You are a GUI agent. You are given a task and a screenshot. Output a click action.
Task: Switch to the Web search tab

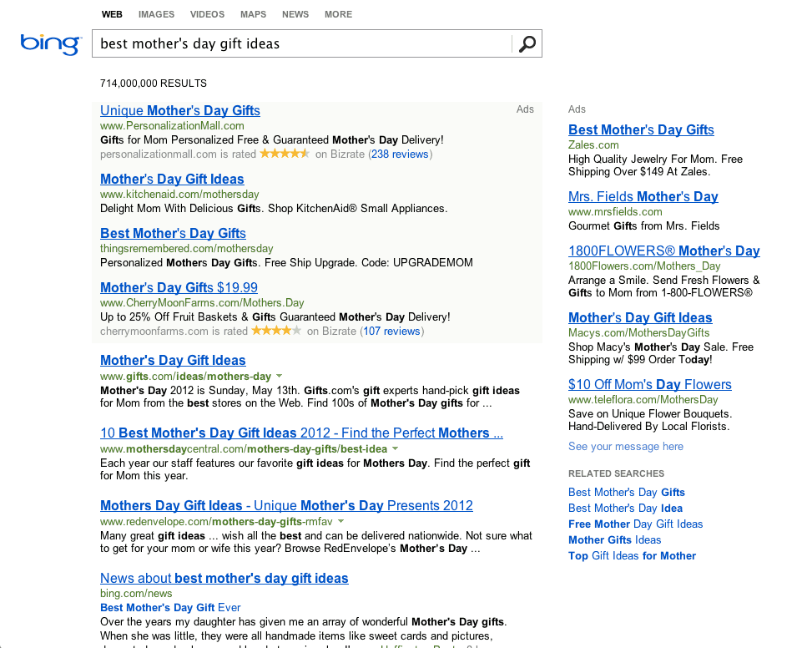coord(112,14)
